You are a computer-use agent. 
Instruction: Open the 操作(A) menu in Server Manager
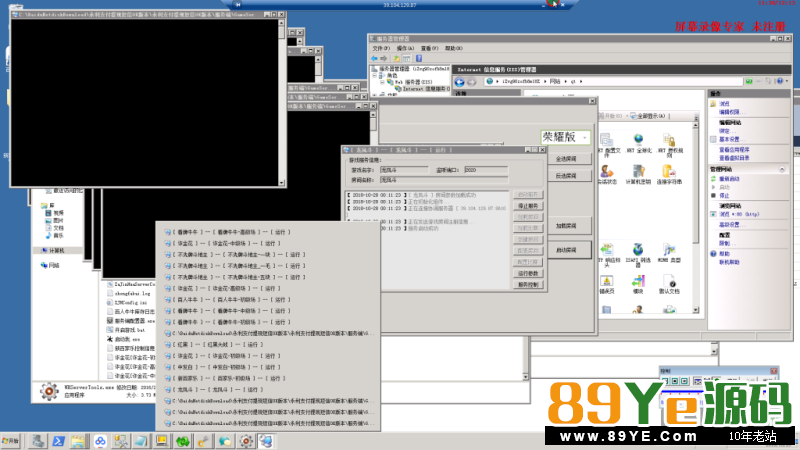coord(405,48)
